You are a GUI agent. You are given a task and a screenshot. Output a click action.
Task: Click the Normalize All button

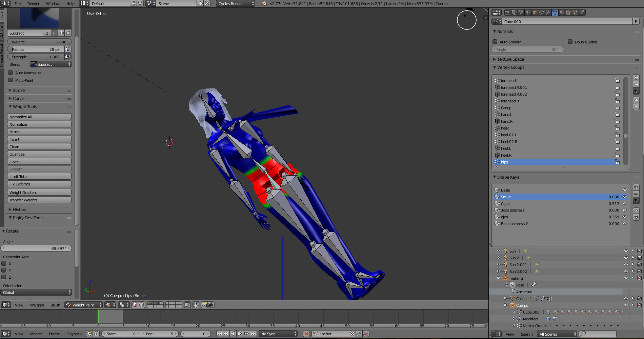click(39, 117)
